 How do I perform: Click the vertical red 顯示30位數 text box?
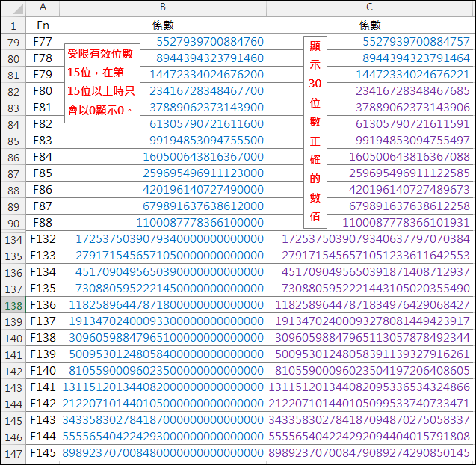click(315, 132)
